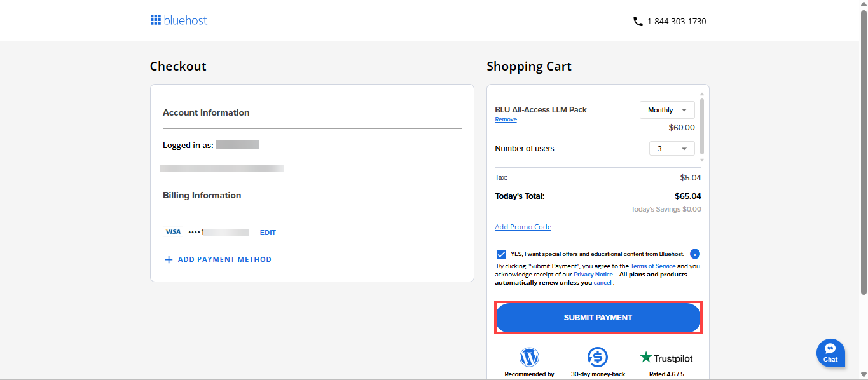Click the WordPress Recommended badge
The height and width of the screenshot is (380, 868).
pyautogui.click(x=529, y=356)
